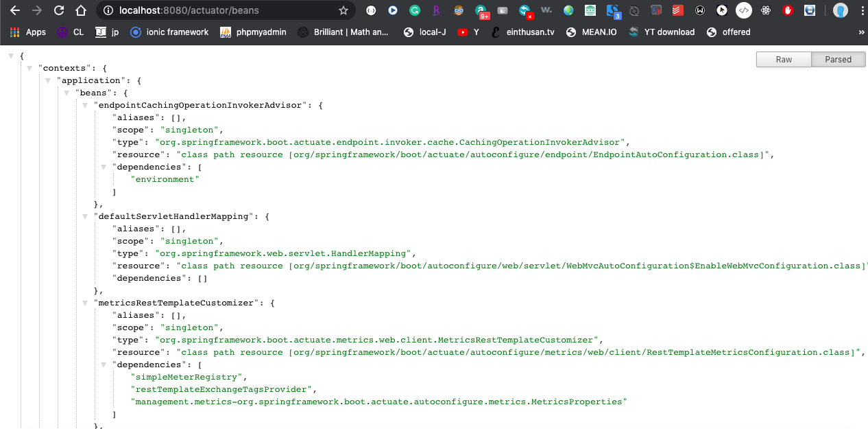Open the red hand AdBlock extension
The image size is (868, 429).
pyautogui.click(x=788, y=10)
